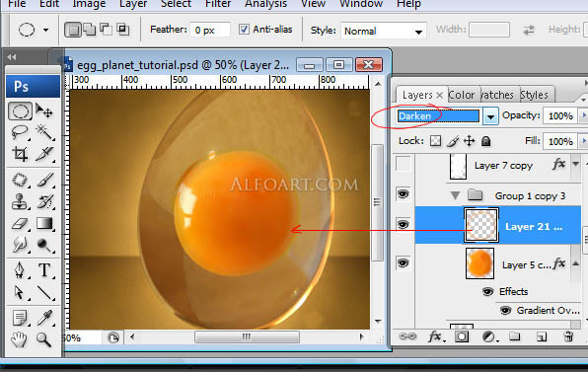588x372 pixels.
Task: Hide the Layer 5 copy layer
Action: [404, 262]
